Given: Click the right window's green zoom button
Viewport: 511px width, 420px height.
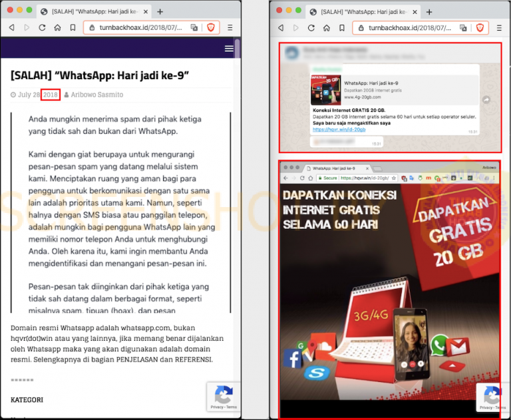Looking at the screenshot, I should click(x=298, y=10).
